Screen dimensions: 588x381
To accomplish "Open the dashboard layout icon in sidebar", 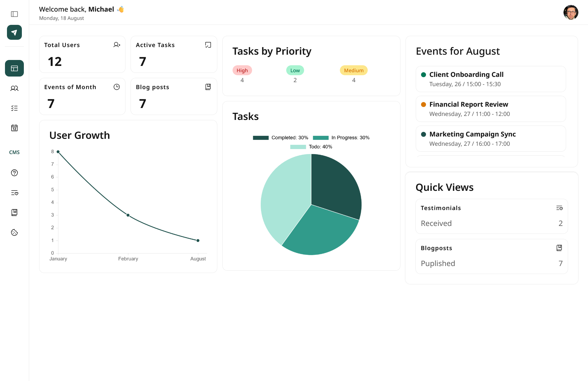I will [x=14, y=68].
